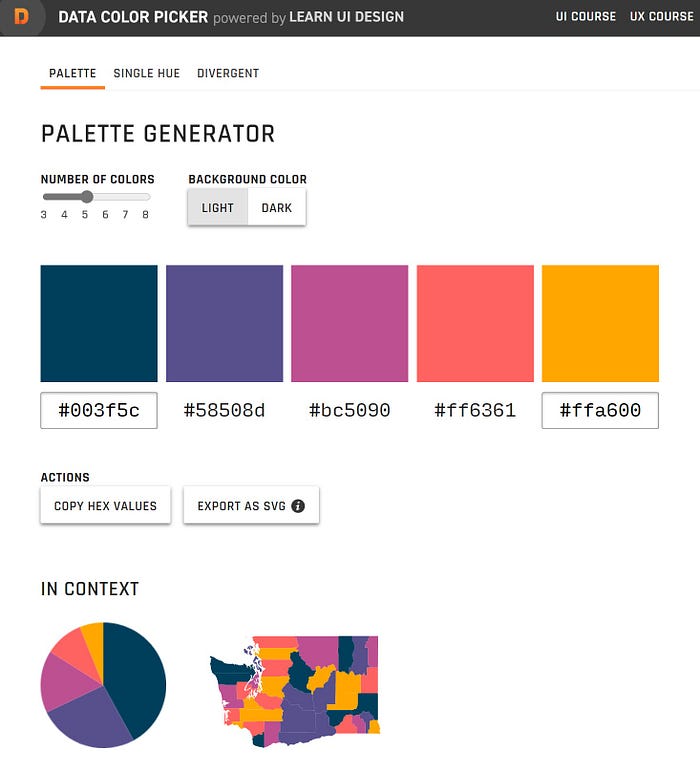Screen dimensions: 700x772
Task: Click the info icon on Export as SVG
Action: pos(298,506)
